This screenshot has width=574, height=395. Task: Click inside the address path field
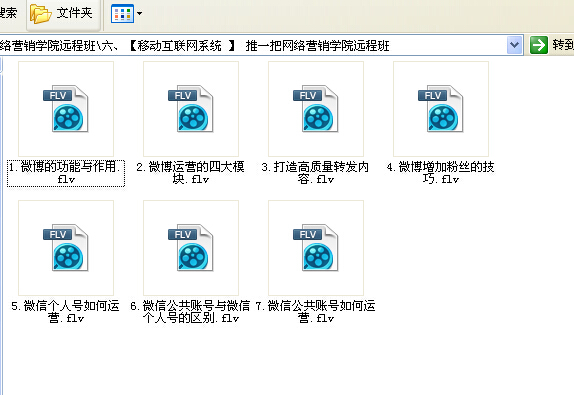pos(253,45)
